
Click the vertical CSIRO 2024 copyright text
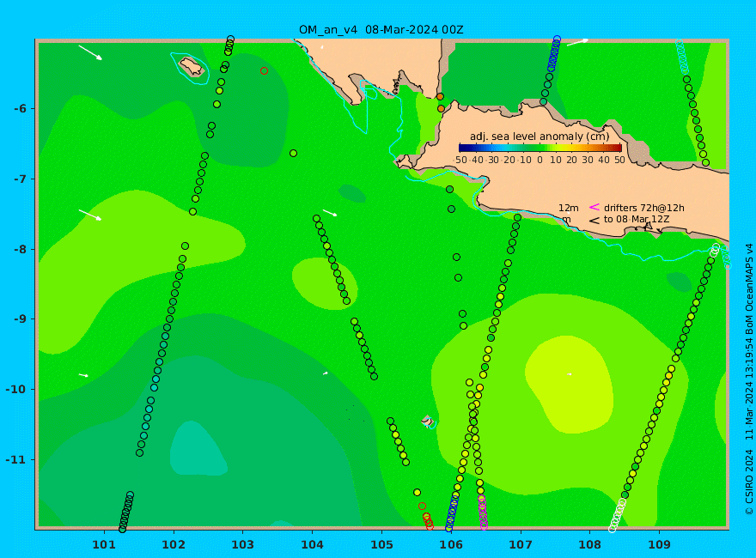click(x=749, y=379)
